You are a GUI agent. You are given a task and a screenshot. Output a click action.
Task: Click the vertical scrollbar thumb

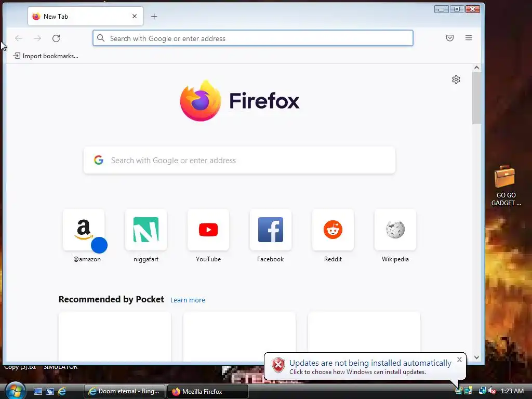pos(477,98)
